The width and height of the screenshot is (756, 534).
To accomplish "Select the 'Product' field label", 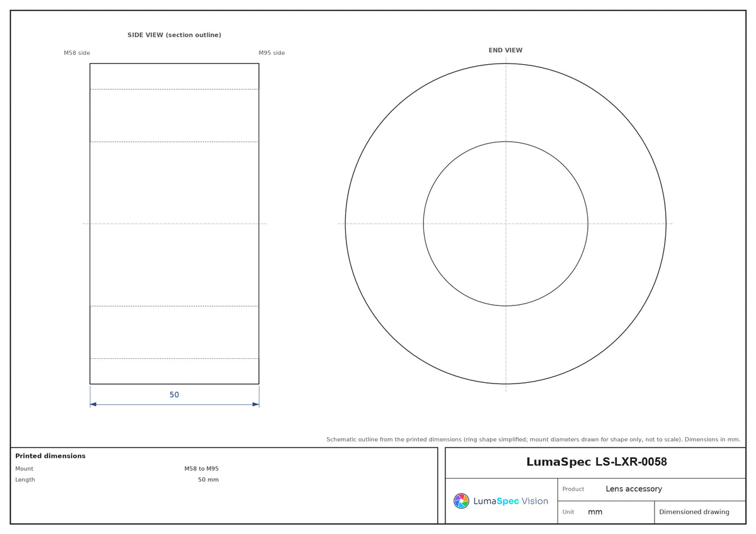I will pos(573,489).
